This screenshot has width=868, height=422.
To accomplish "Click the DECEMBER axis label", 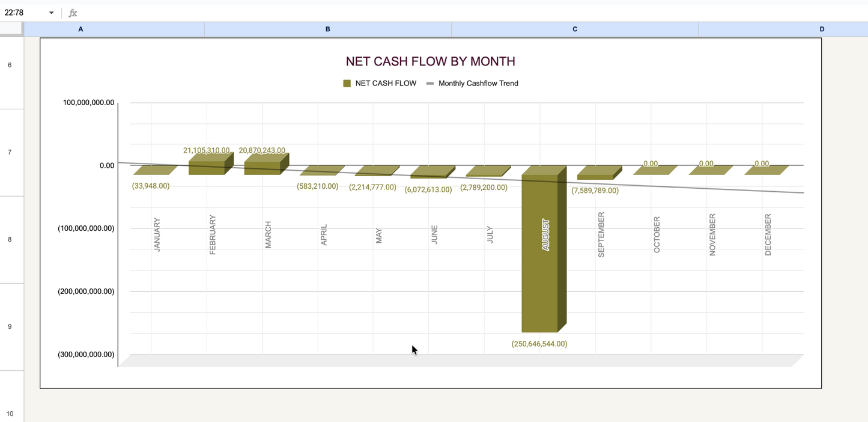I will click(768, 234).
